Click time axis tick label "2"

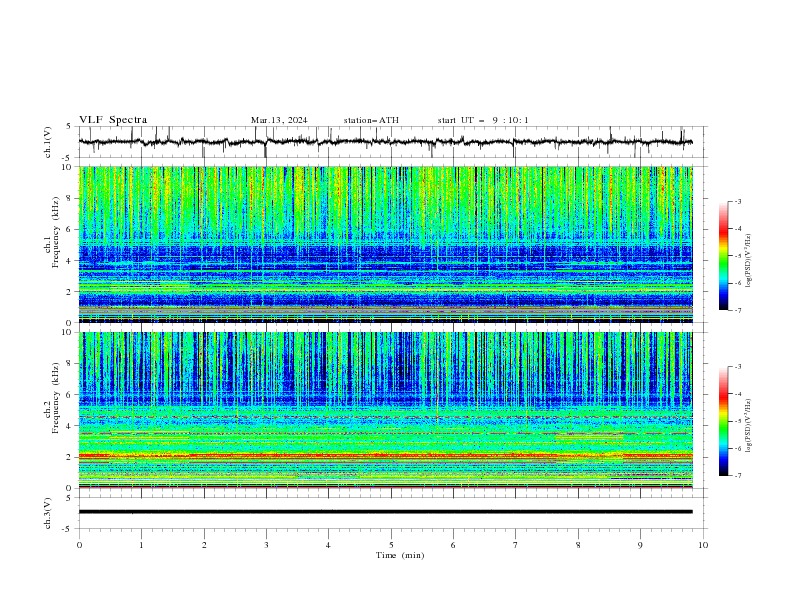pyautogui.click(x=204, y=545)
